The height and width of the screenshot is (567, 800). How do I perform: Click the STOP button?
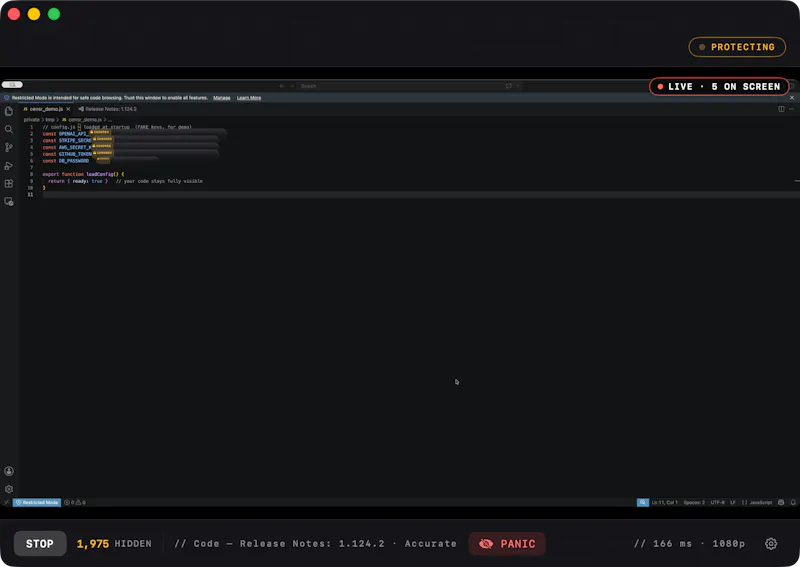pyautogui.click(x=40, y=544)
